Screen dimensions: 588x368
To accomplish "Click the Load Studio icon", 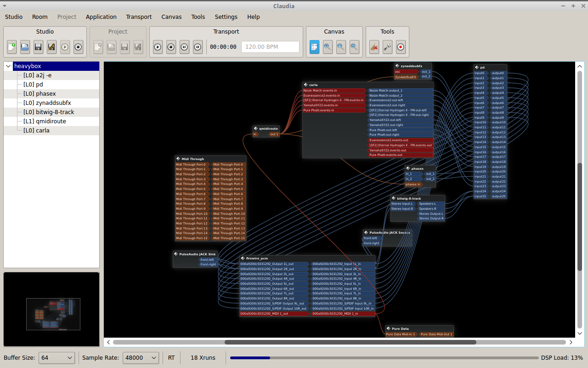I will click(x=25, y=46).
